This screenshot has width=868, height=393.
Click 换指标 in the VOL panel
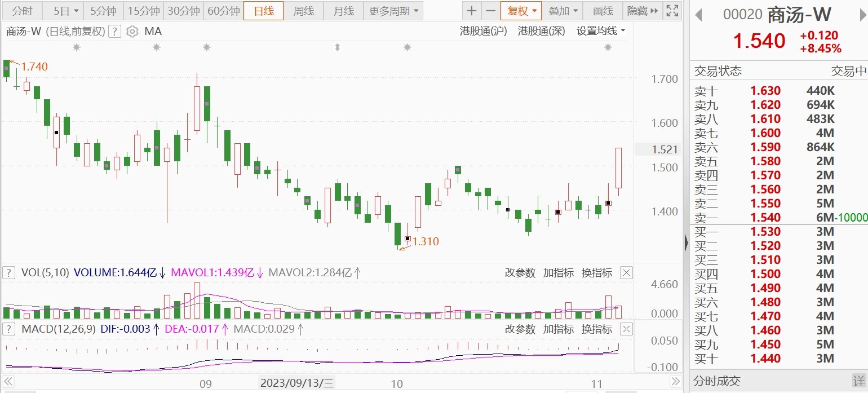pyautogui.click(x=596, y=273)
